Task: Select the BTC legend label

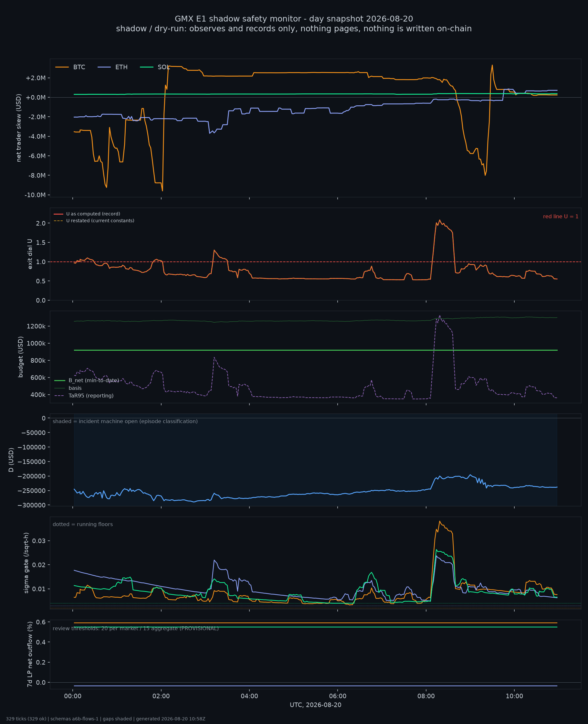Action: tap(79, 67)
